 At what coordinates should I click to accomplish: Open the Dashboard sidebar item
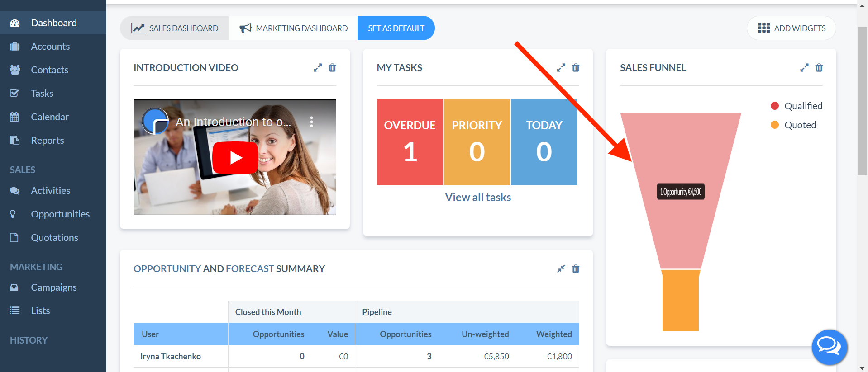point(53,23)
